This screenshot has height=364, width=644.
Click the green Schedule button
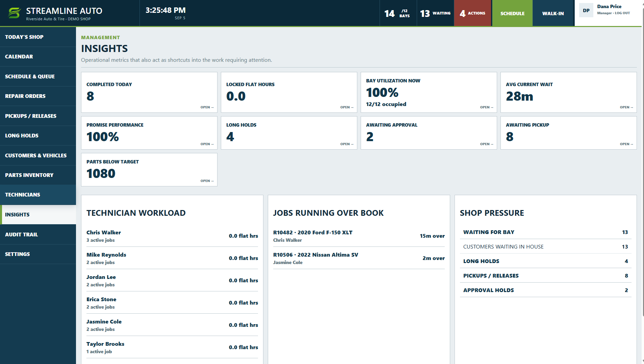click(x=512, y=13)
